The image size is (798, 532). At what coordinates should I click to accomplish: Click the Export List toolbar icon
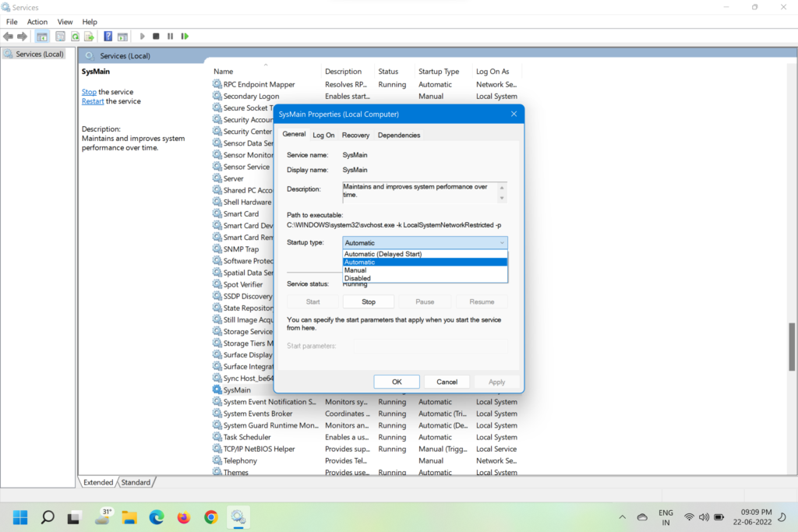(x=91, y=37)
